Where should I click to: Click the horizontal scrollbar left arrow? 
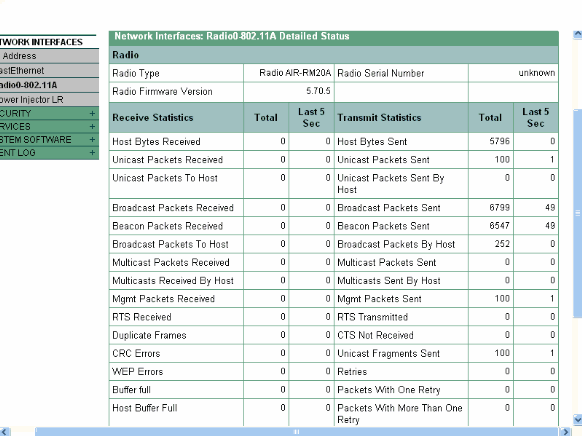click(4, 432)
